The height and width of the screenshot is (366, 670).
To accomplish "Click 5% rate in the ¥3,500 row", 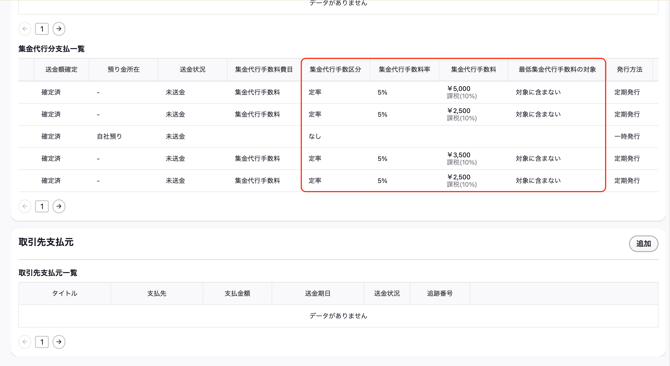I will pyautogui.click(x=382, y=158).
